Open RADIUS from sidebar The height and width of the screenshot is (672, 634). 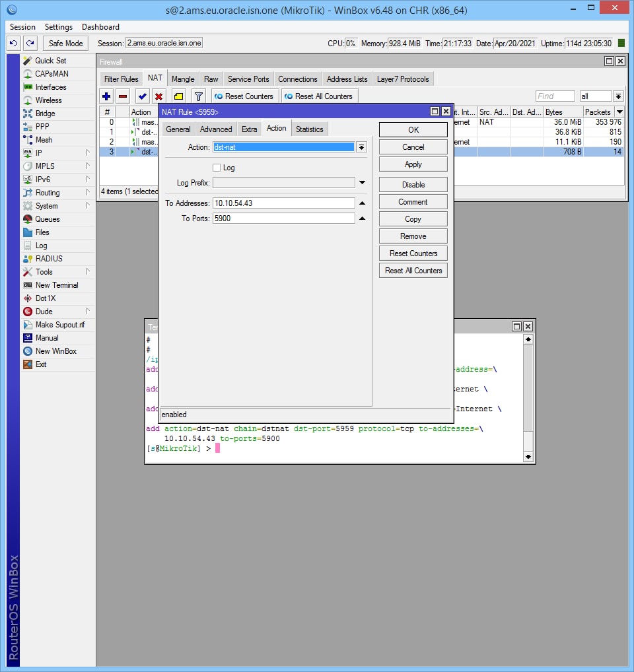click(49, 258)
